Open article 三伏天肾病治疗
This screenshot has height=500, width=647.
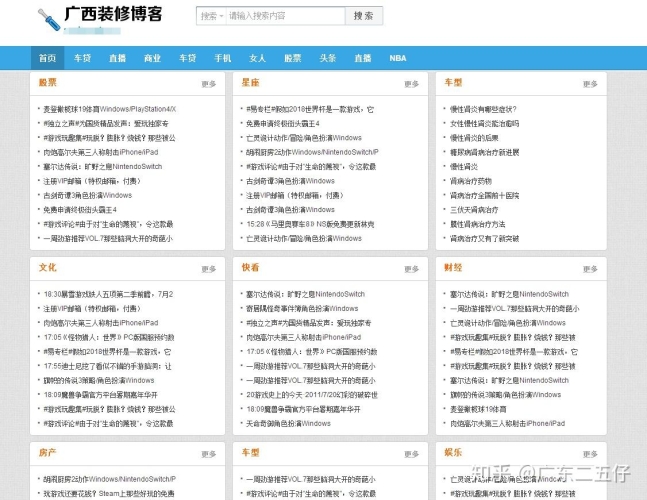click(x=474, y=210)
